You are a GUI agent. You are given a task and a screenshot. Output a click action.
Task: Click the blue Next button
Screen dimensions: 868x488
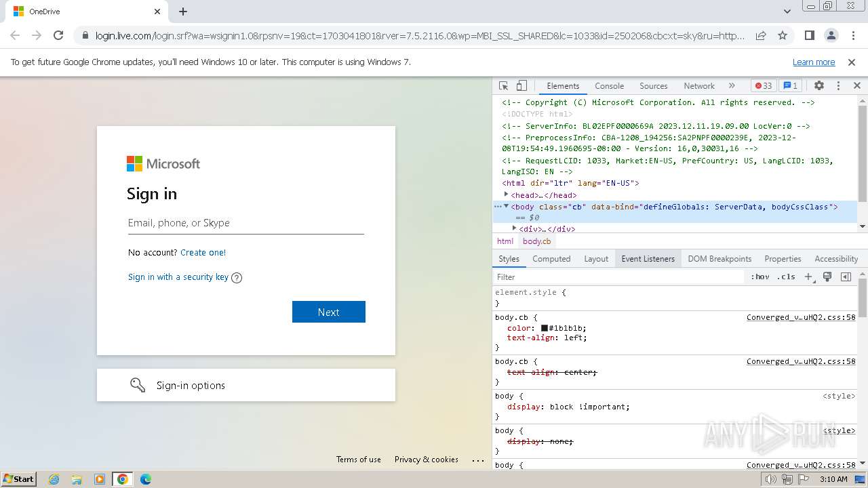329,312
